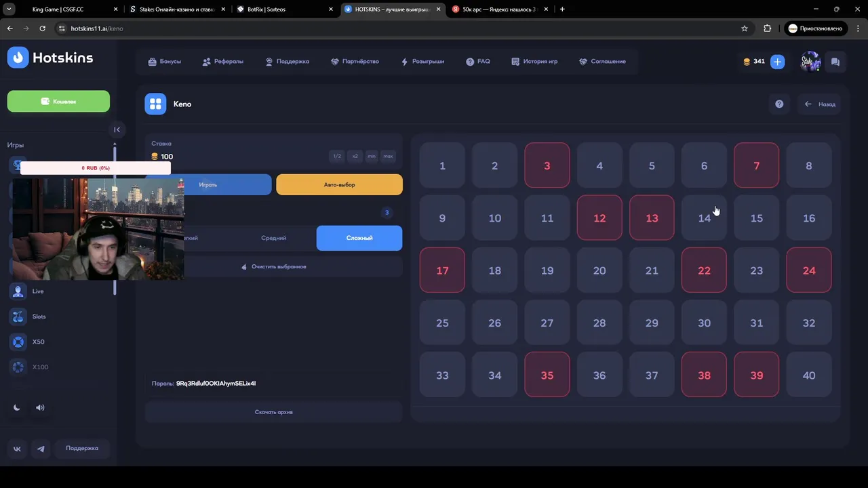The width and height of the screenshot is (868, 488).
Task: Select Keno number 40
Action: coord(809,375)
